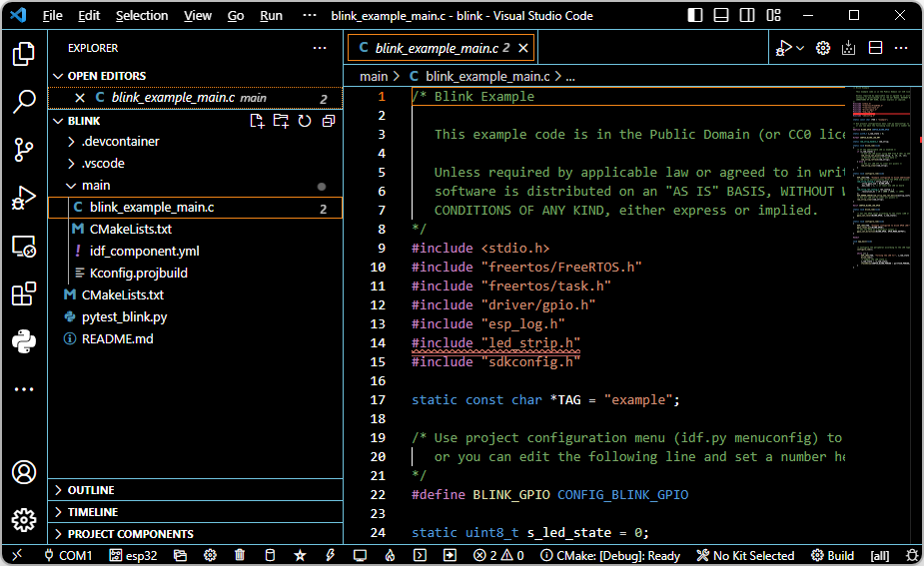Image resolution: width=924 pixels, height=566 pixels.
Task: Click the lightning flash icon in status bar
Action: tap(330, 555)
